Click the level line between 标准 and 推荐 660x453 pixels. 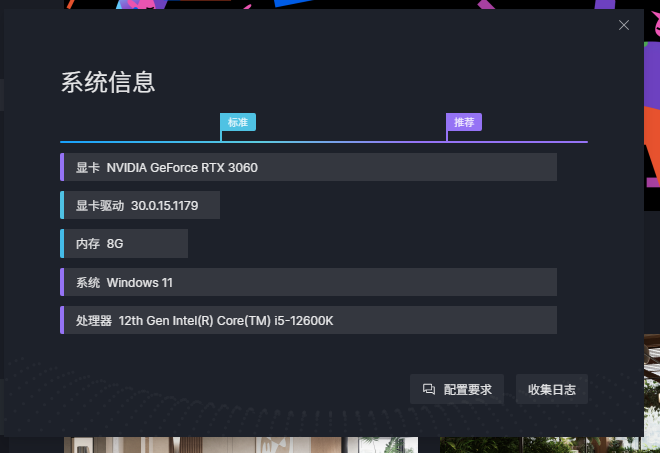pos(335,142)
